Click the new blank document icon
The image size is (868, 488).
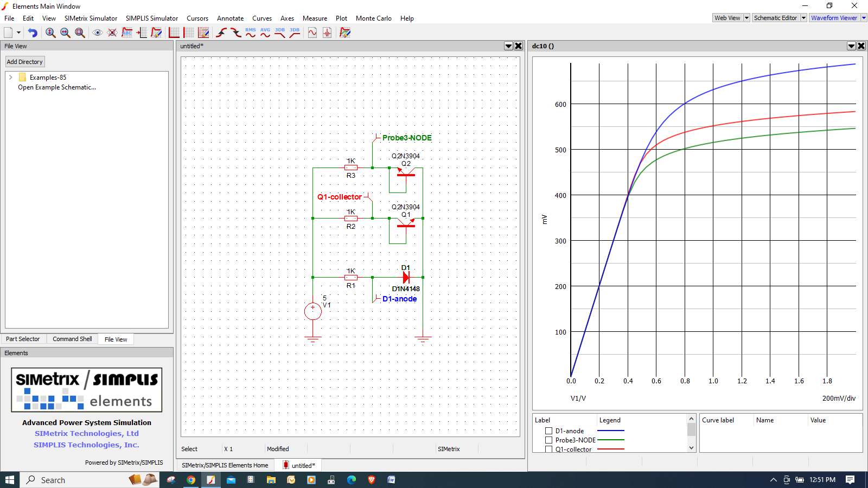(x=8, y=33)
